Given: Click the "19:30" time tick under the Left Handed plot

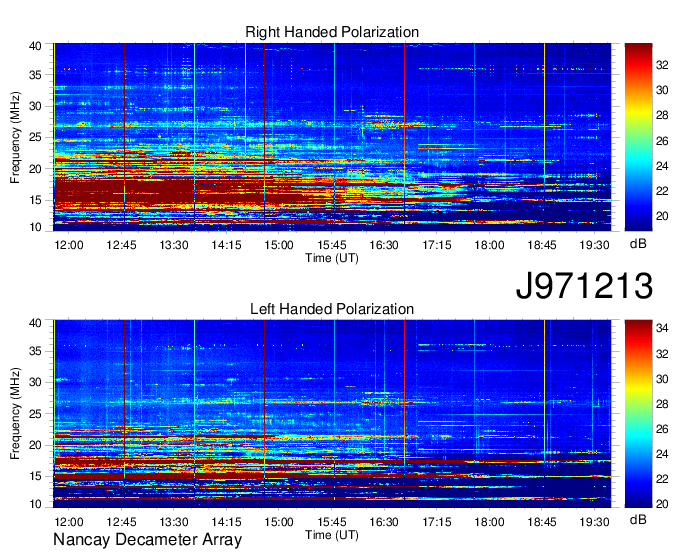Looking at the screenshot, I should (595, 522).
